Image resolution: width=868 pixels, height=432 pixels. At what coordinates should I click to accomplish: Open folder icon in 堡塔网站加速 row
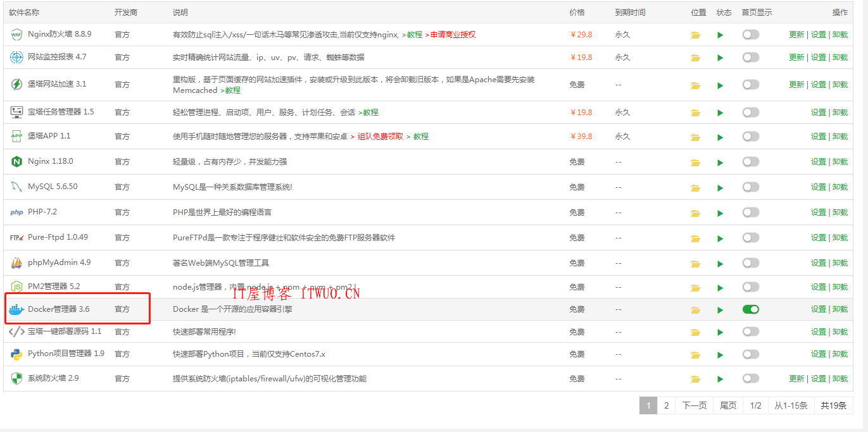tap(696, 85)
